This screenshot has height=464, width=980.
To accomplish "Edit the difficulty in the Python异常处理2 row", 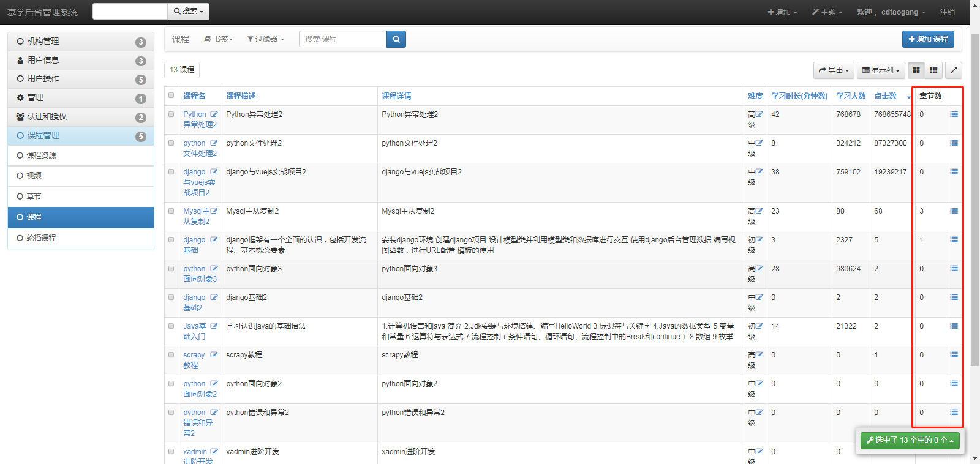I will coord(759,114).
